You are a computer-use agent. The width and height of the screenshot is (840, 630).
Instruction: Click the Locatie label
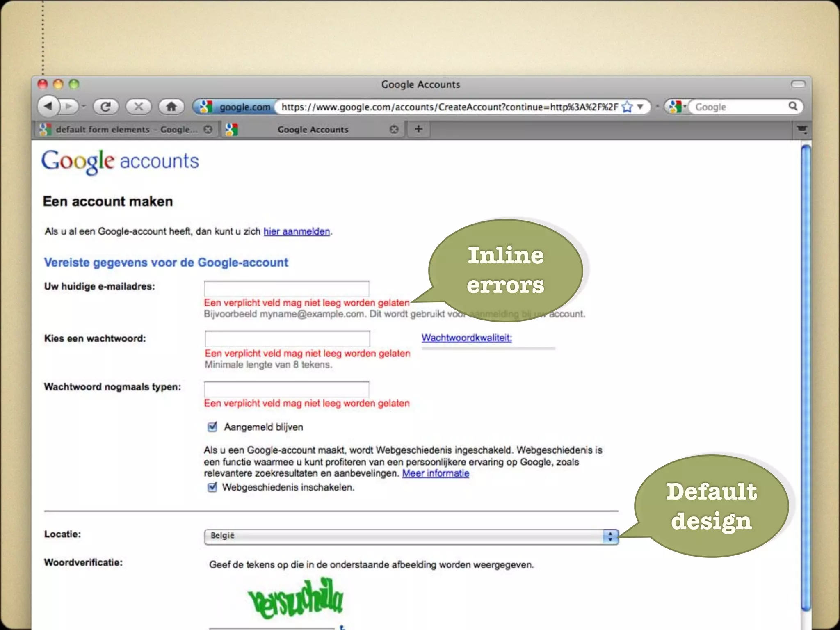(62, 534)
